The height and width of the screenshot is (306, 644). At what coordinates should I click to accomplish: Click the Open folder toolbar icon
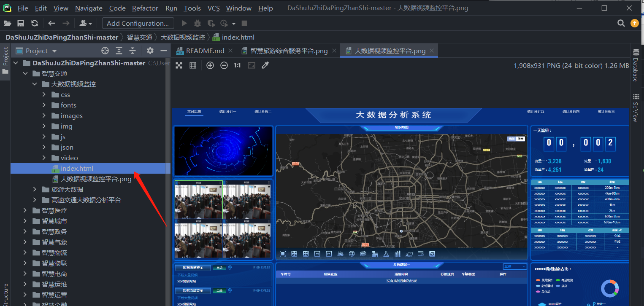[x=7, y=24]
